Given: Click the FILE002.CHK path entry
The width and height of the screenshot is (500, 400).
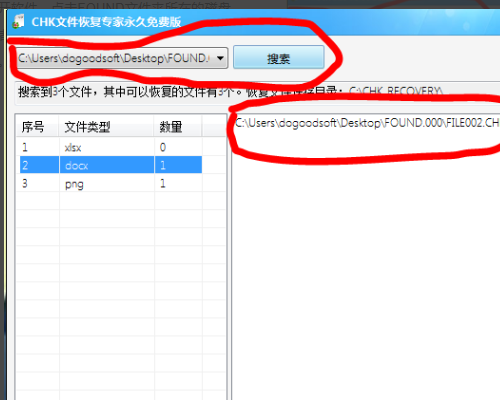Looking at the screenshot, I should [367, 123].
